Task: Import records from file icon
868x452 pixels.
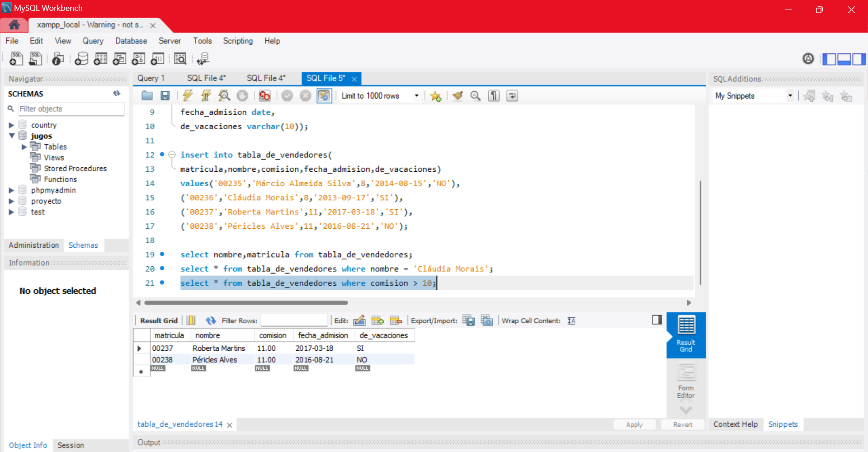Action: pos(487,320)
